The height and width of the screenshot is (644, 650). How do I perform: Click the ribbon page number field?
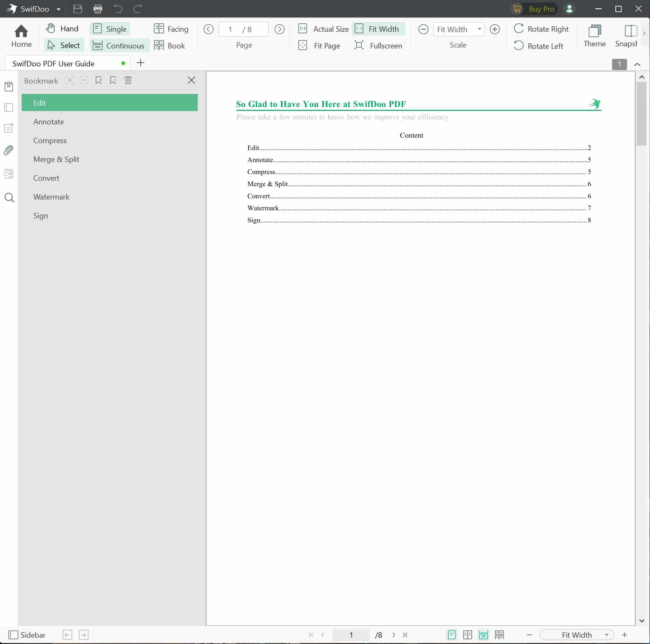click(244, 29)
